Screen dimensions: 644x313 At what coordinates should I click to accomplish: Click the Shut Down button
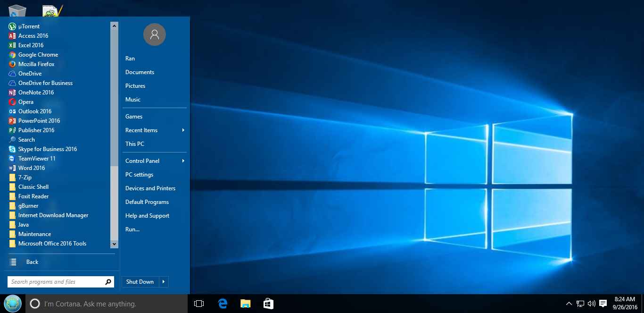click(140, 282)
